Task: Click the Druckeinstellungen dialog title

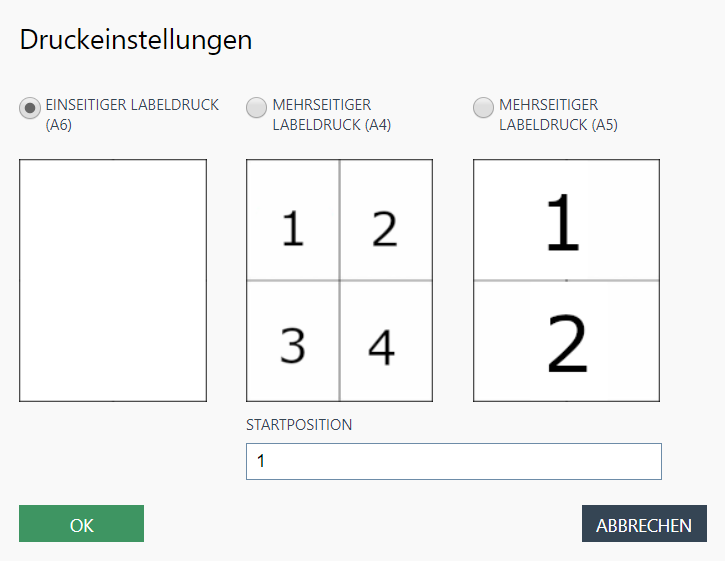Action: coord(136,40)
